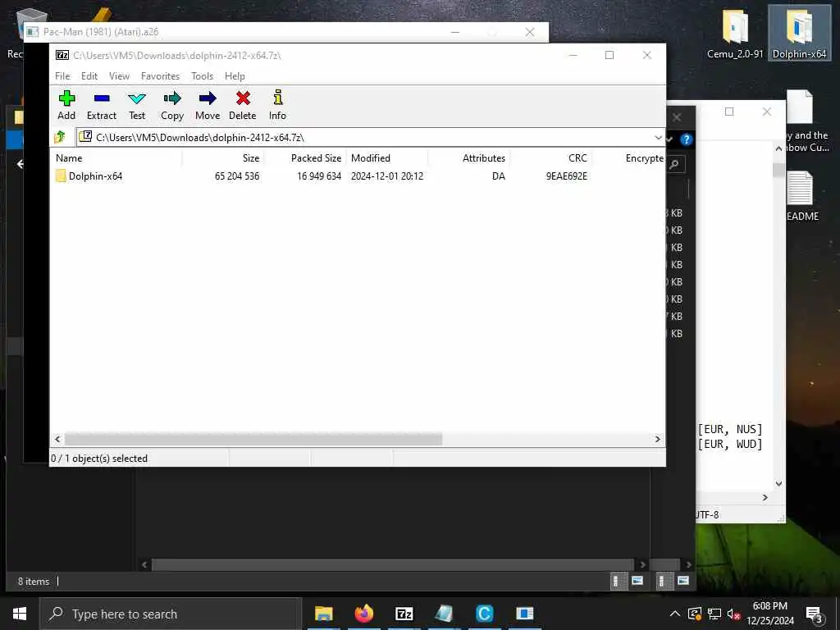Show hidden system tray icons chevron

(675, 614)
